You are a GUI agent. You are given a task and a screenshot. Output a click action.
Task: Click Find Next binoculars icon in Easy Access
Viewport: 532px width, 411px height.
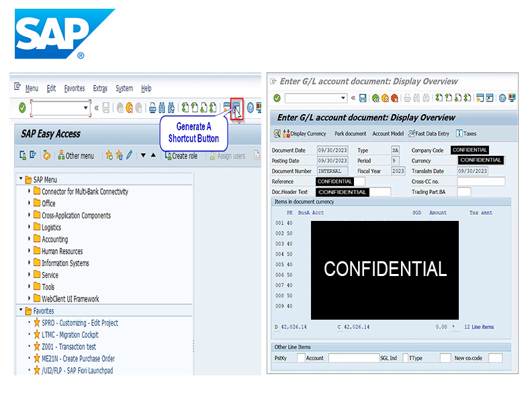[x=171, y=108]
